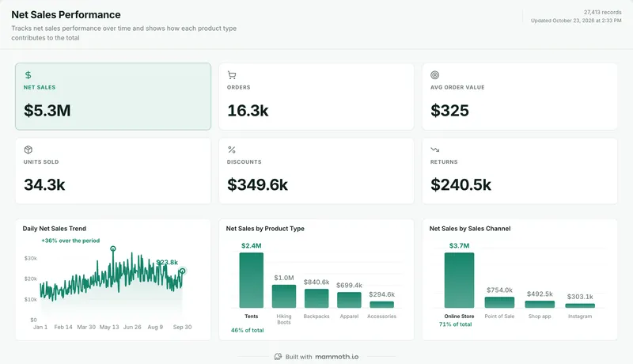The height and width of the screenshot is (364, 633).
Task: Click the 'Net Sales Performance' title
Action: (x=66, y=14)
